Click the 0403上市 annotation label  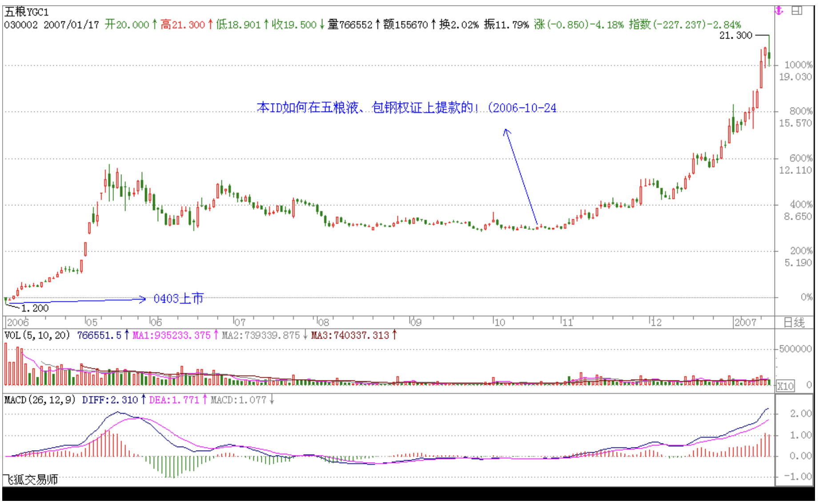[178, 298]
